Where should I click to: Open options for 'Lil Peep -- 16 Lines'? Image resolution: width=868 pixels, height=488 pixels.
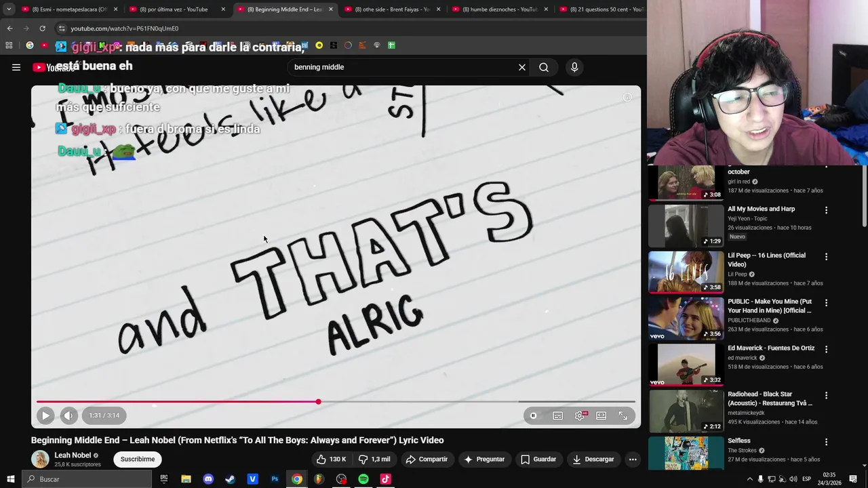tap(826, 256)
